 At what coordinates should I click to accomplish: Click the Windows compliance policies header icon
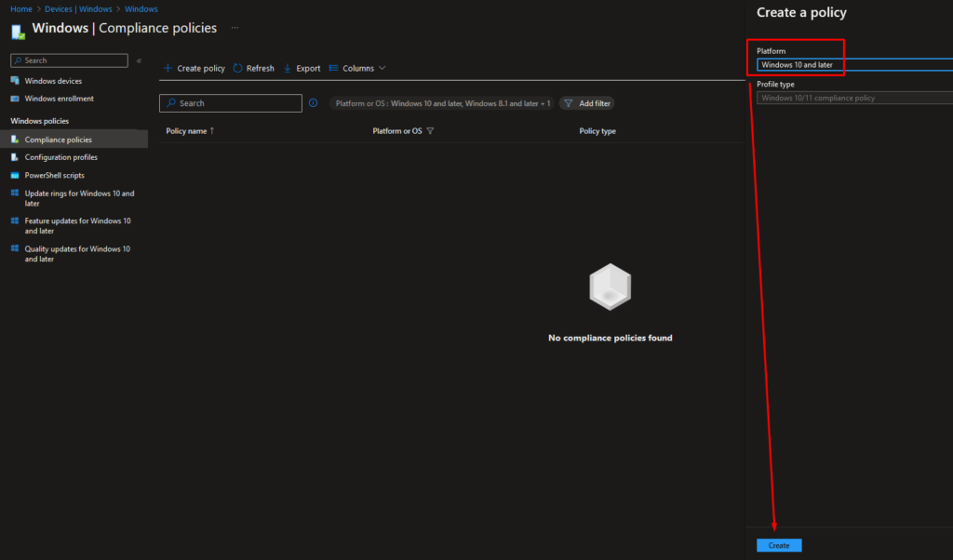tap(18, 32)
